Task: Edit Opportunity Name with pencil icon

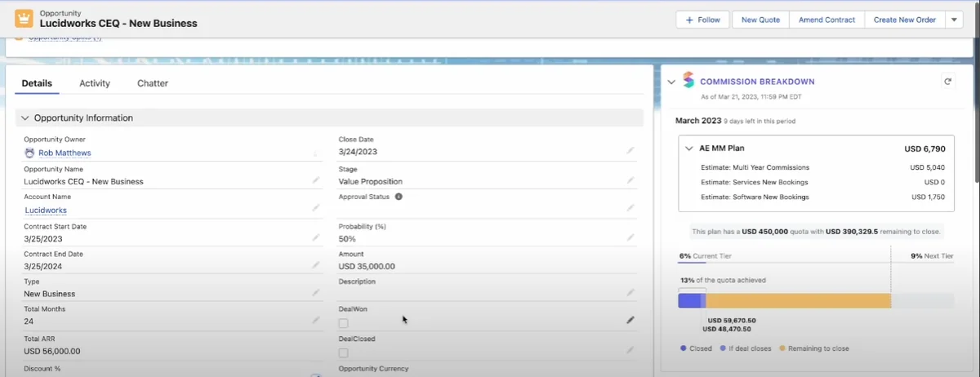Action: point(316,180)
